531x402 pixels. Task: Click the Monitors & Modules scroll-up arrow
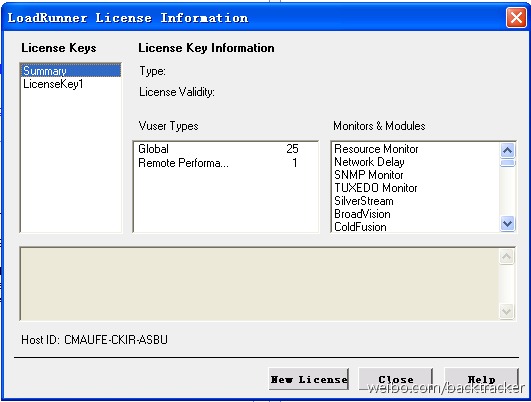pos(507,150)
